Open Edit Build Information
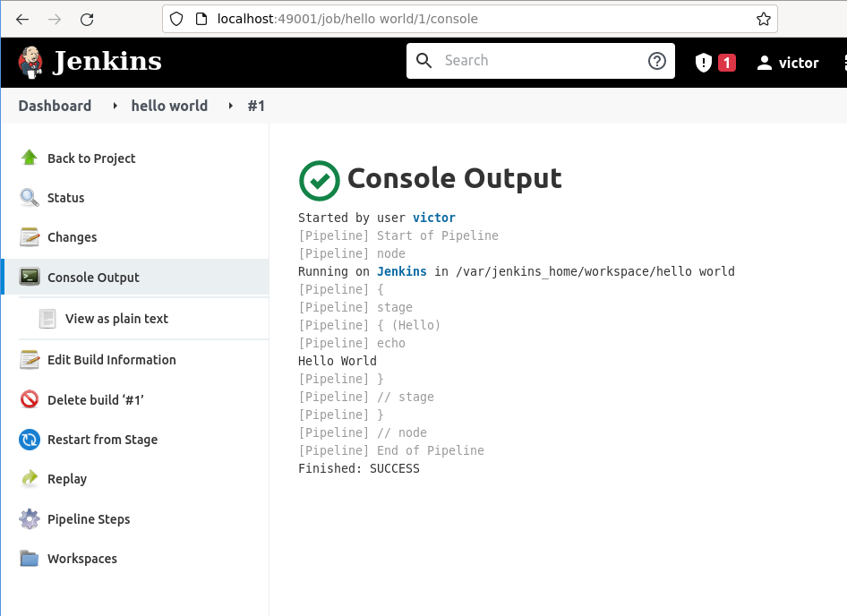The height and width of the screenshot is (616, 847). coord(111,360)
